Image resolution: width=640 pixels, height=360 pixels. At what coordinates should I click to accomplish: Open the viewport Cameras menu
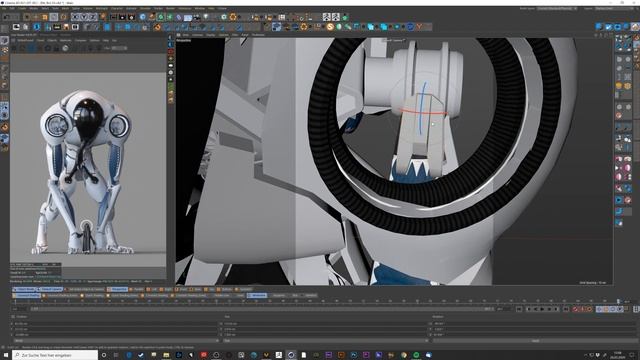click(x=198, y=35)
